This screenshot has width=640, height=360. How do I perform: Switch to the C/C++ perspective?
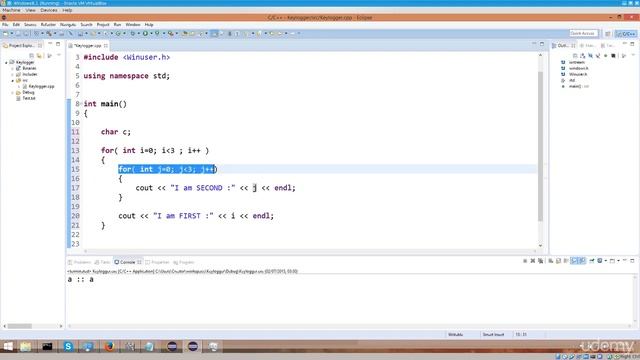(626, 33)
